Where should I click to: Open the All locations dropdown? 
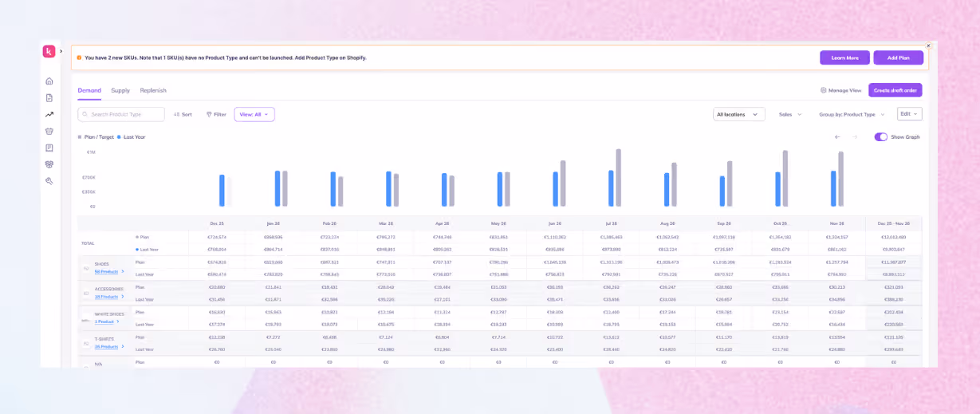tap(739, 114)
